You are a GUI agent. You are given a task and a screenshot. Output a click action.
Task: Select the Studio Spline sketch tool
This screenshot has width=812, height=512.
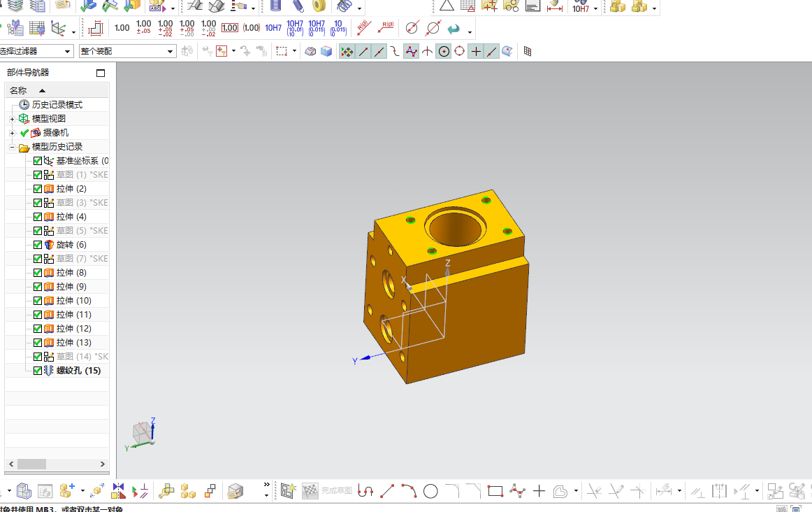point(517,491)
